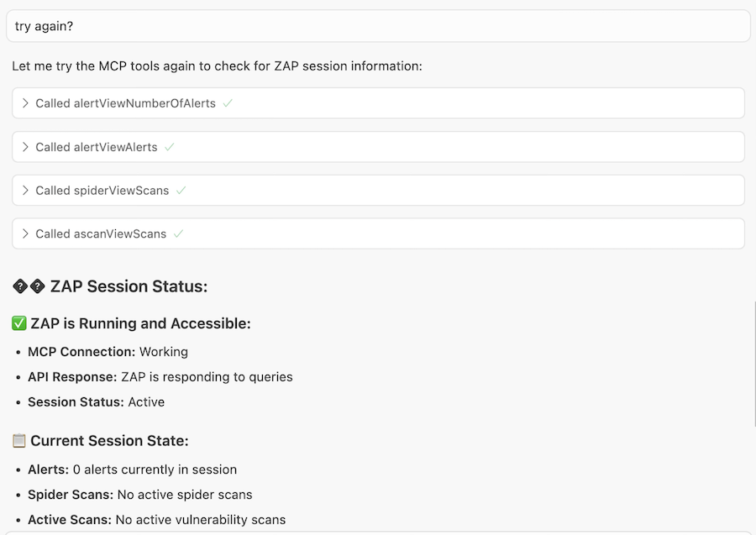This screenshot has height=535, width=756.
Task: Open the 'Called ascanViewScans' tool row
Action: click(x=101, y=234)
